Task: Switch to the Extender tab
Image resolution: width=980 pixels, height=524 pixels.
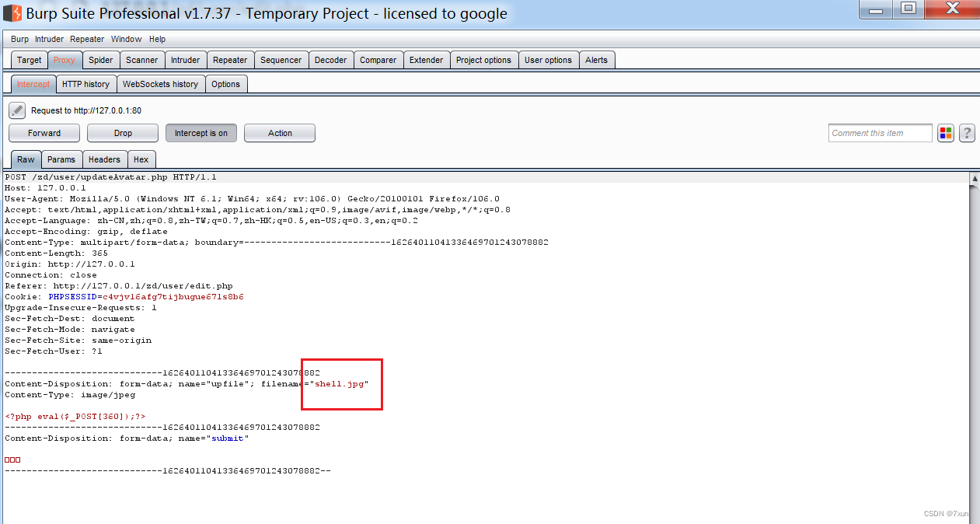Action: pos(427,60)
